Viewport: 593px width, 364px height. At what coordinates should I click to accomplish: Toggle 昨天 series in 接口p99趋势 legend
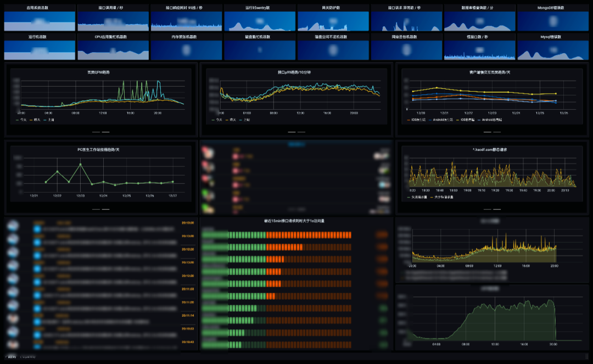pyautogui.click(x=231, y=120)
